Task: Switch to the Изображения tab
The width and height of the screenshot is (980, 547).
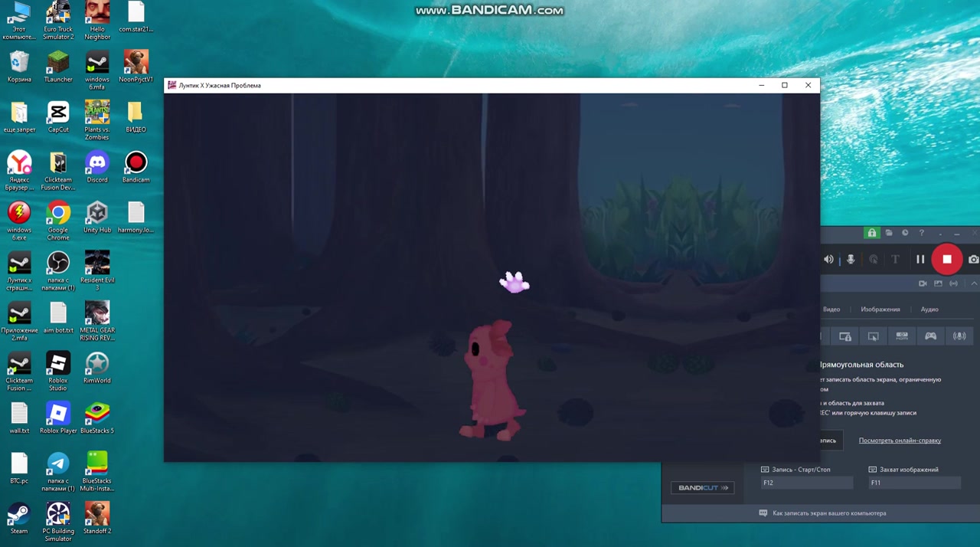Action: pos(880,310)
